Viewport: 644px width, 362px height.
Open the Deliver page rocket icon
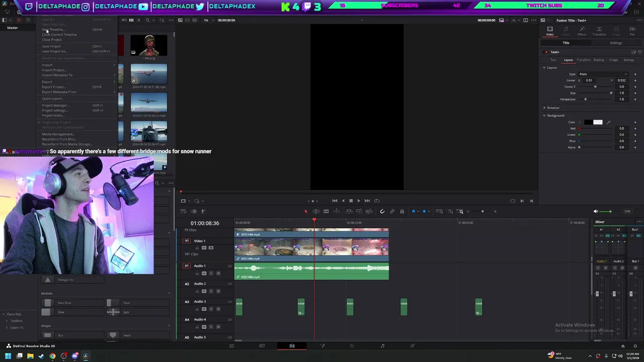coord(413,346)
